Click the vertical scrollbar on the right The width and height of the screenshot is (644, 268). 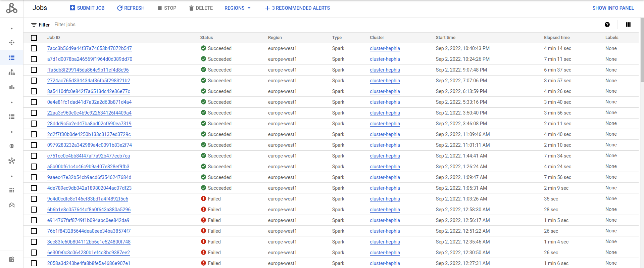coord(642,50)
